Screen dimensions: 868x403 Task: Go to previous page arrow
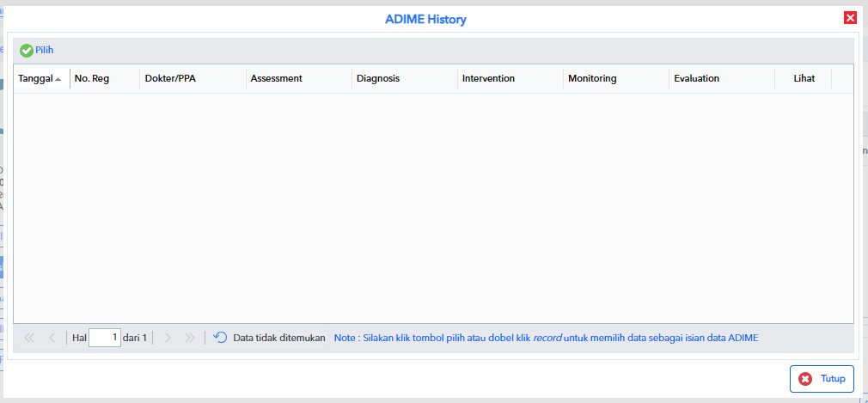[x=52, y=338]
